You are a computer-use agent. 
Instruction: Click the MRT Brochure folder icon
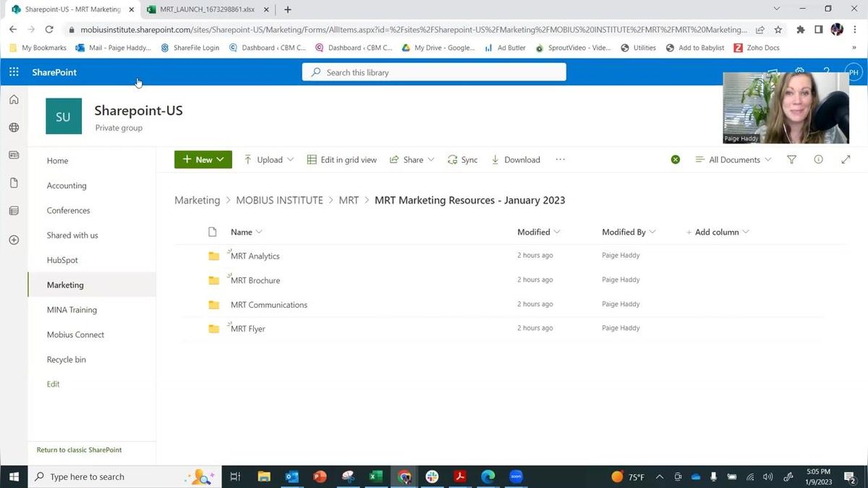pyautogui.click(x=213, y=280)
